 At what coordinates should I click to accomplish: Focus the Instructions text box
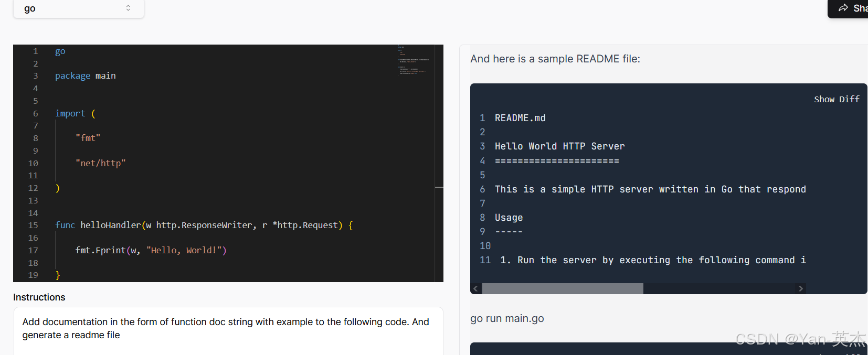(228, 331)
